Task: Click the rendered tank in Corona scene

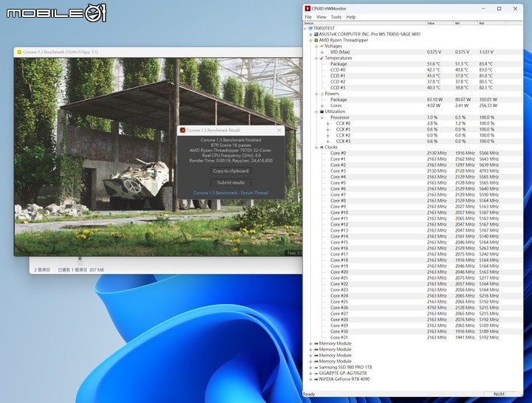Action: point(137,184)
